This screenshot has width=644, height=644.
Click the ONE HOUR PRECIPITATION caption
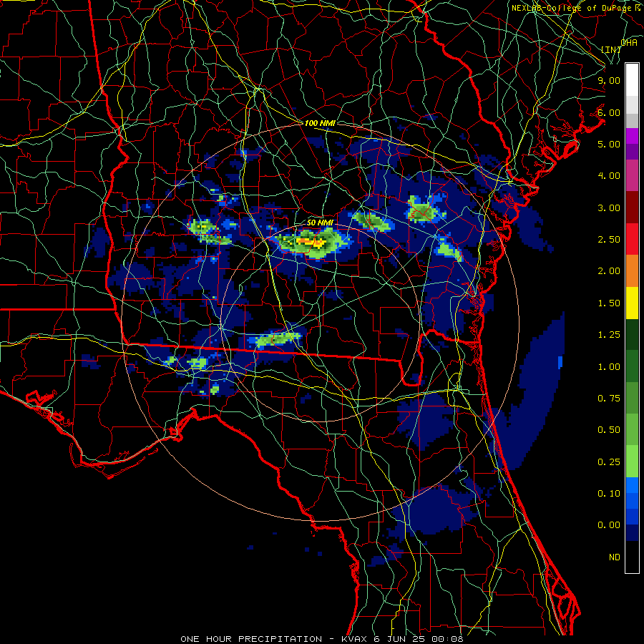[x=251, y=639]
